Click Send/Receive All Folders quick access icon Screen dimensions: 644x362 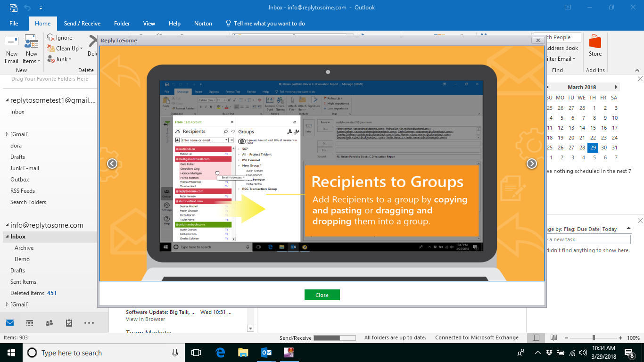[x=14, y=8]
